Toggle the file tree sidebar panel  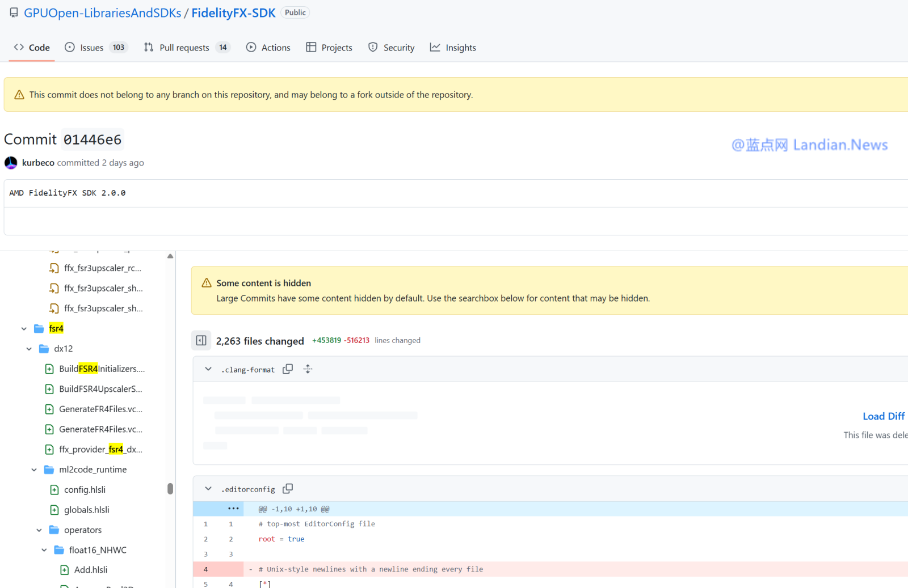(x=201, y=340)
